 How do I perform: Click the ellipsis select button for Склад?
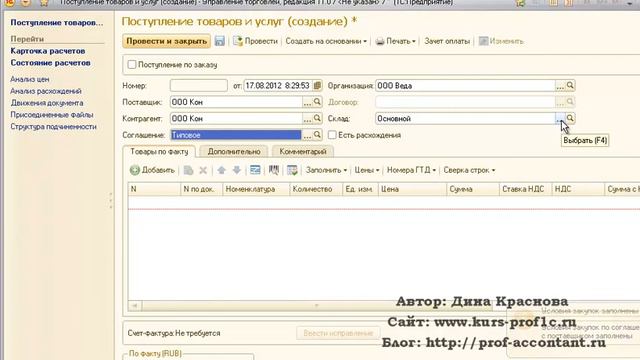pyautogui.click(x=560, y=118)
